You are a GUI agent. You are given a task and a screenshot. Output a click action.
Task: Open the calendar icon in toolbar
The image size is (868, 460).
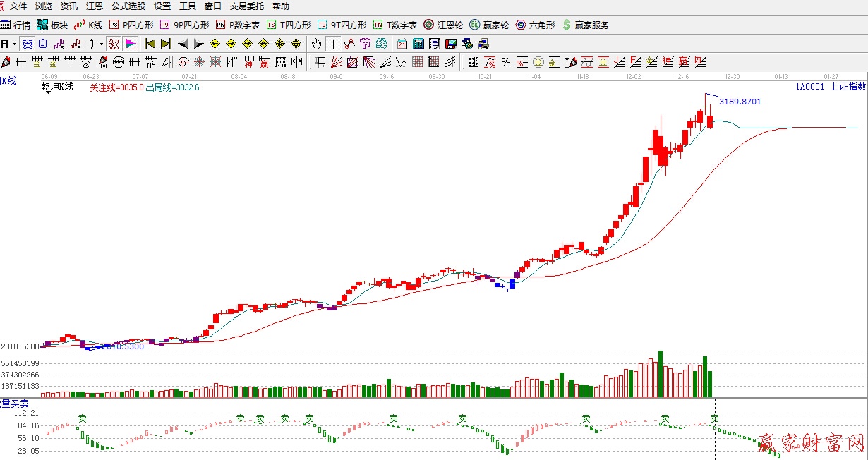[402, 44]
